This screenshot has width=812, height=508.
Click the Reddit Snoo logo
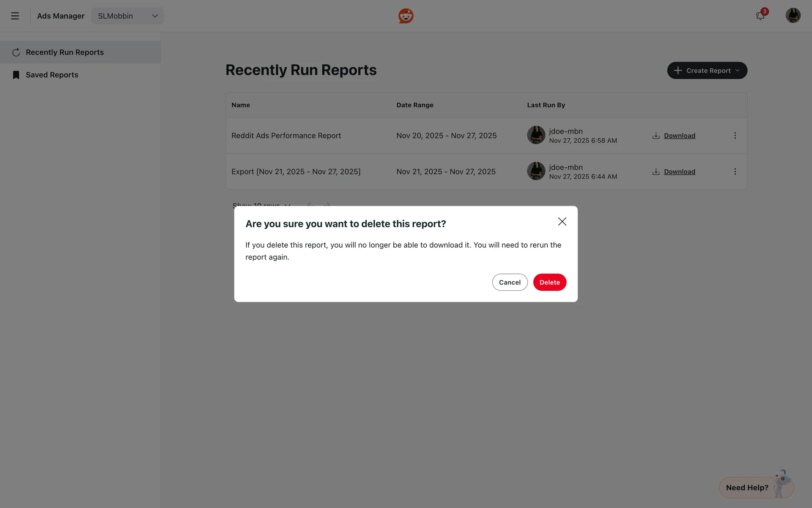(x=406, y=16)
